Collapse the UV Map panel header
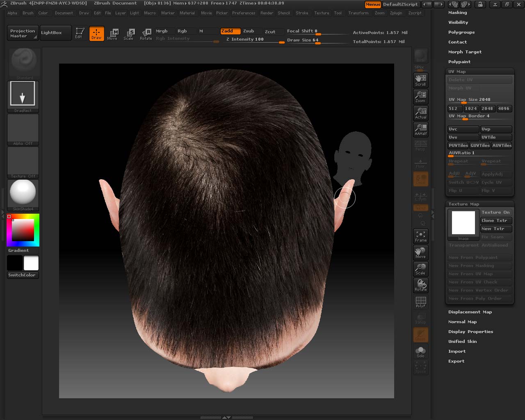Image resolution: width=525 pixels, height=420 pixels. [x=457, y=72]
